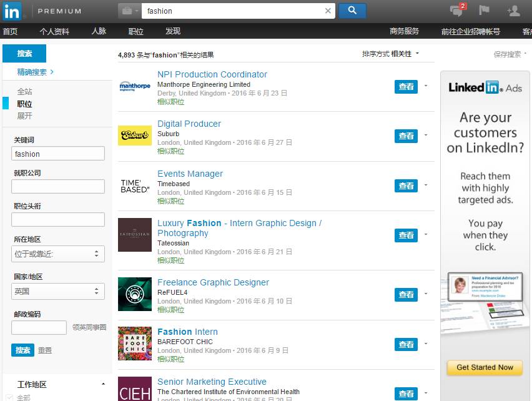View the Freelance Graphic Designer job
Viewport: 532px width, 401px height.
(406, 294)
